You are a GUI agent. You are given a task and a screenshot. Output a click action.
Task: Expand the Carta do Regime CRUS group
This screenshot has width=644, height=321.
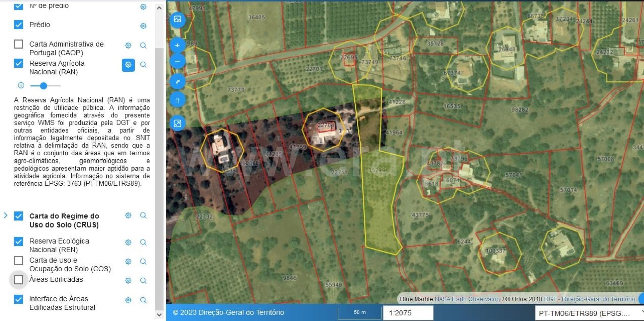[5, 215]
